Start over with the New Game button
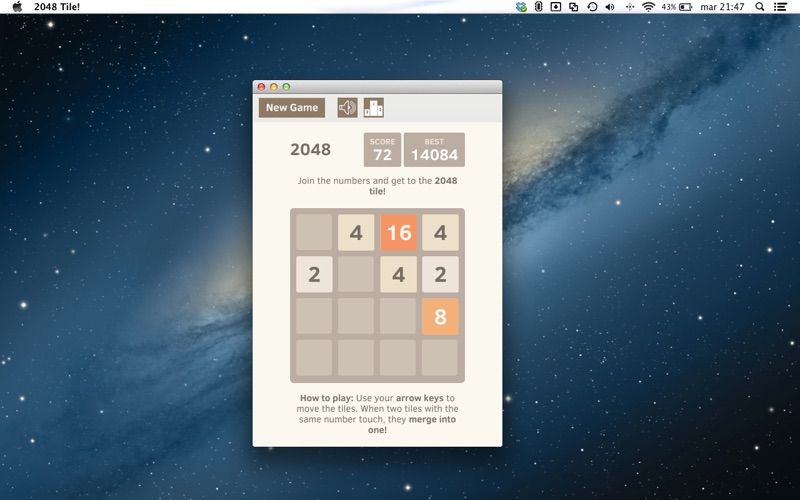The width and height of the screenshot is (800, 500). pos(292,108)
